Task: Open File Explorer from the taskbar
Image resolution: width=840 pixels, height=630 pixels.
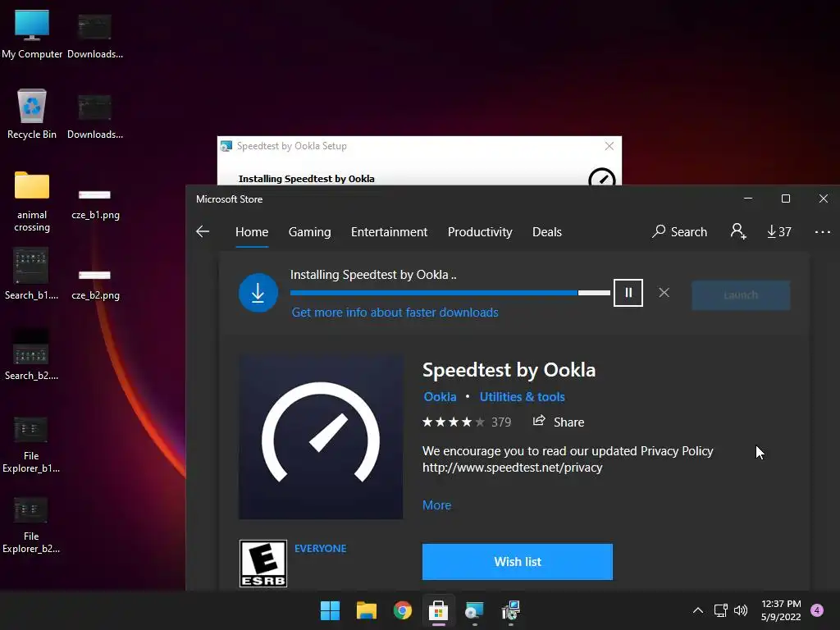Action: tap(367, 610)
